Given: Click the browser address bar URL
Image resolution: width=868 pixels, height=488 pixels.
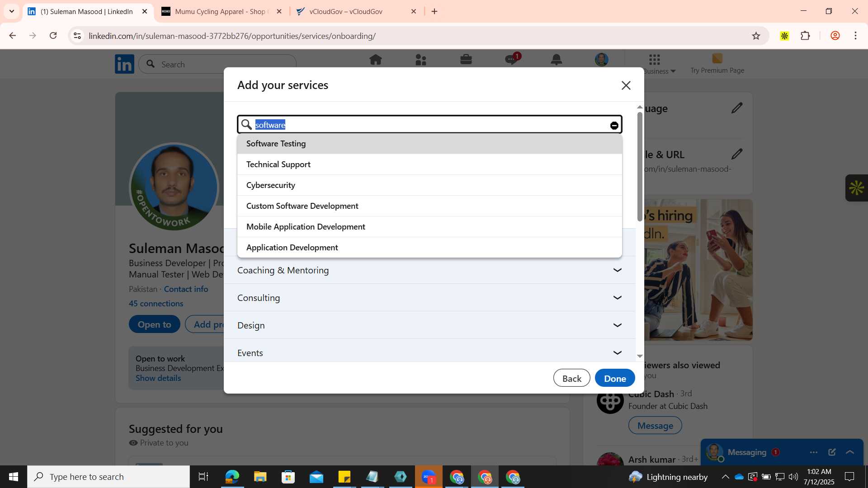Looking at the screenshot, I should pyautogui.click(x=232, y=36).
